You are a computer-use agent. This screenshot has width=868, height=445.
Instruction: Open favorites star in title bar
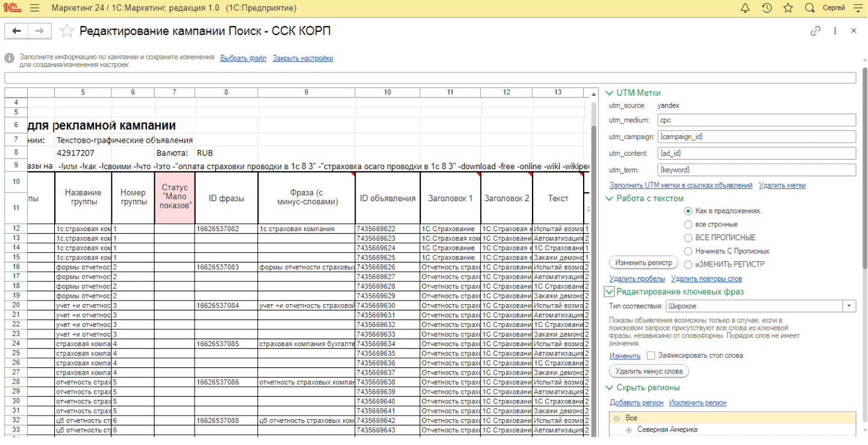(x=788, y=8)
